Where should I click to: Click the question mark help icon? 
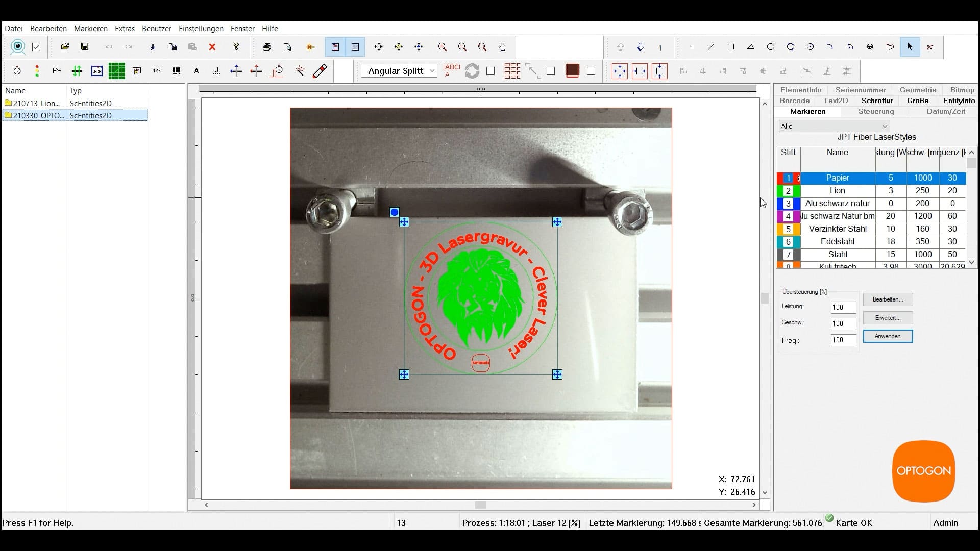(x=236, y=47)
